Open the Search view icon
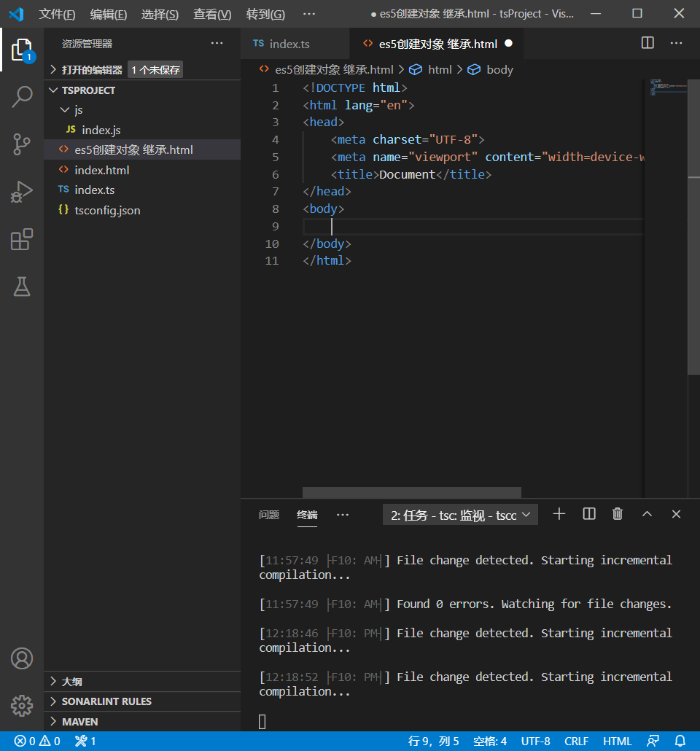This screenshot has height=751, width=700. tap(22, 97)
